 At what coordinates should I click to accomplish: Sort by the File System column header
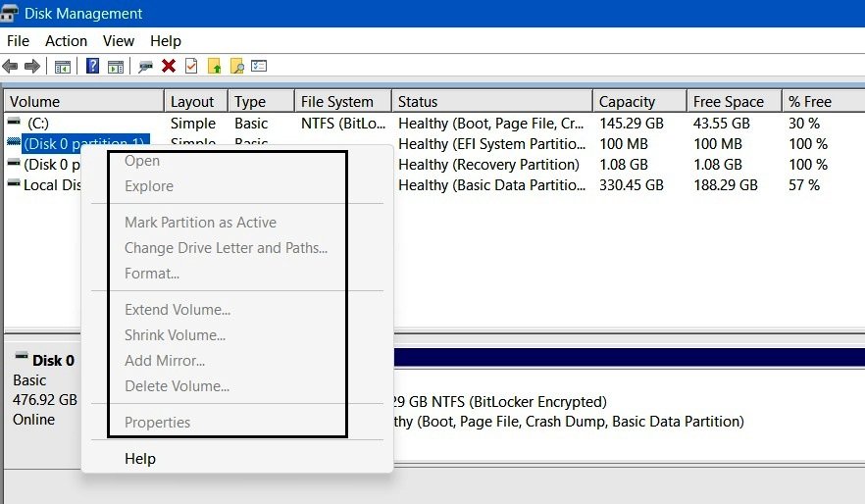pyautogui.click(x=342, y=101)
